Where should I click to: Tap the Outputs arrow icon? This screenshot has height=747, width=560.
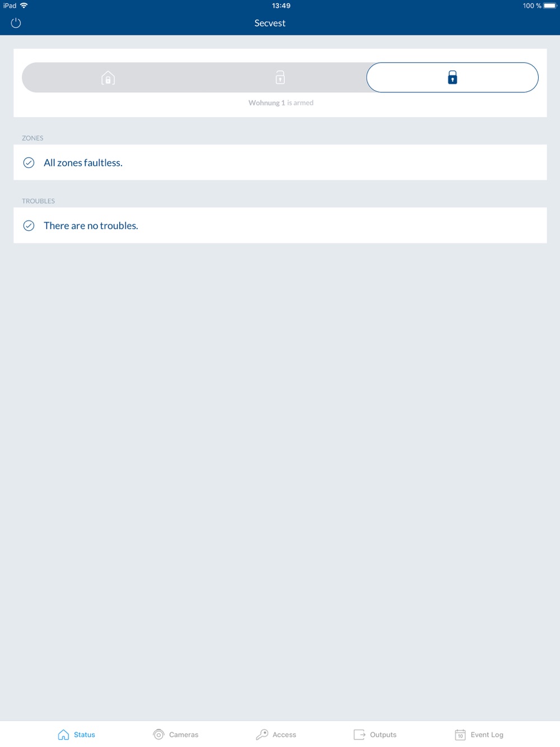[360, 734]
